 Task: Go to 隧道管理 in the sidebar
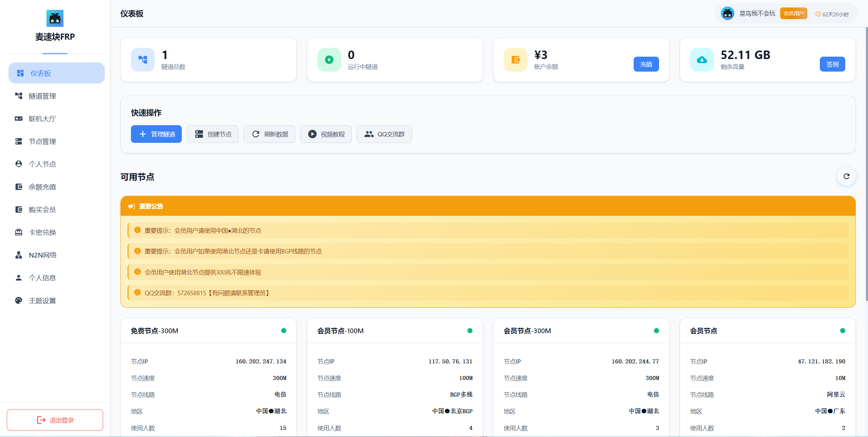pos(57,96)
